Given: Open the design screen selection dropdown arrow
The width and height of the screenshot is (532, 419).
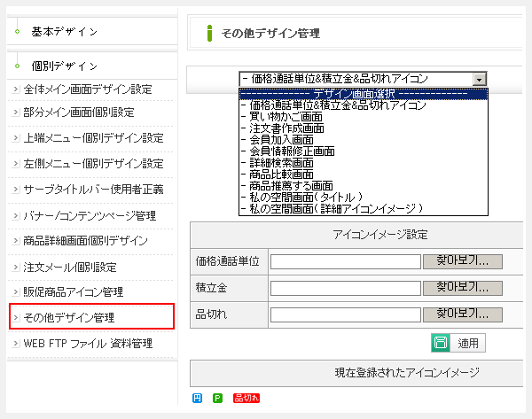Looking at the screenshot, I should click(480, 79).
